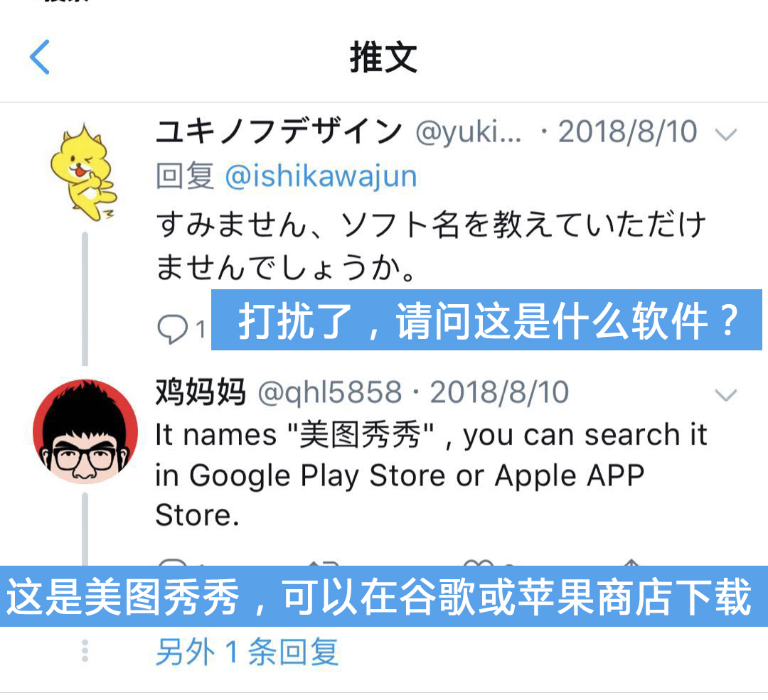The width and height of the screenshot is (768, 700).
Task: Tap the @qhl5858 handle
Action: (x=330, y=392)
